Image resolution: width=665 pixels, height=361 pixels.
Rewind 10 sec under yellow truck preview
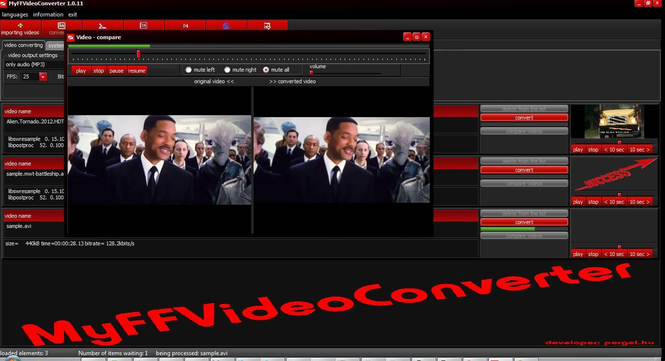coord(614,149)
